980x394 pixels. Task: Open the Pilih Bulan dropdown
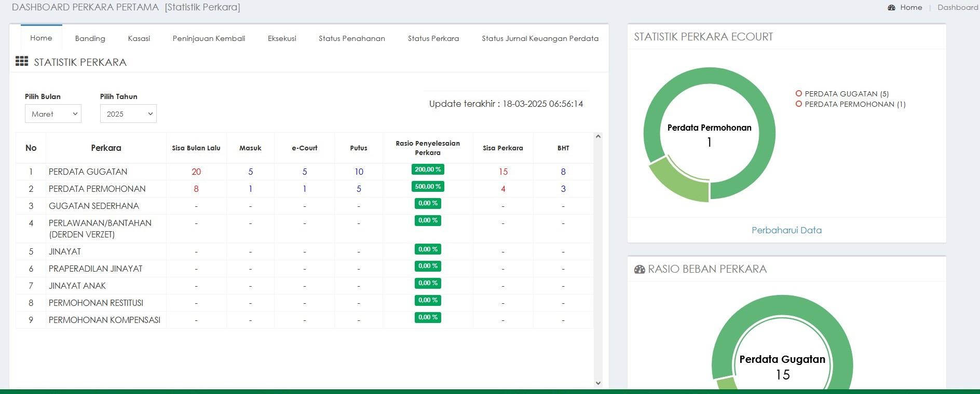(53, 114)
